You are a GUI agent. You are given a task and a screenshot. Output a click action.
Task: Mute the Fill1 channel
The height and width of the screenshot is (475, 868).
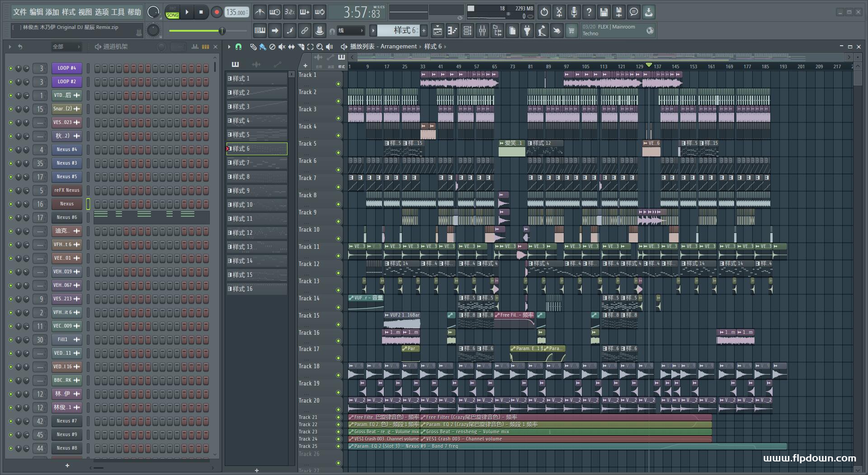coord(11,340)
